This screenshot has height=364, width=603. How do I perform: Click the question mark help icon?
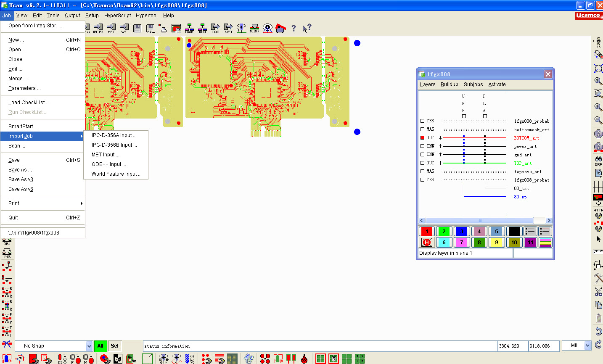tap(294, 28)
